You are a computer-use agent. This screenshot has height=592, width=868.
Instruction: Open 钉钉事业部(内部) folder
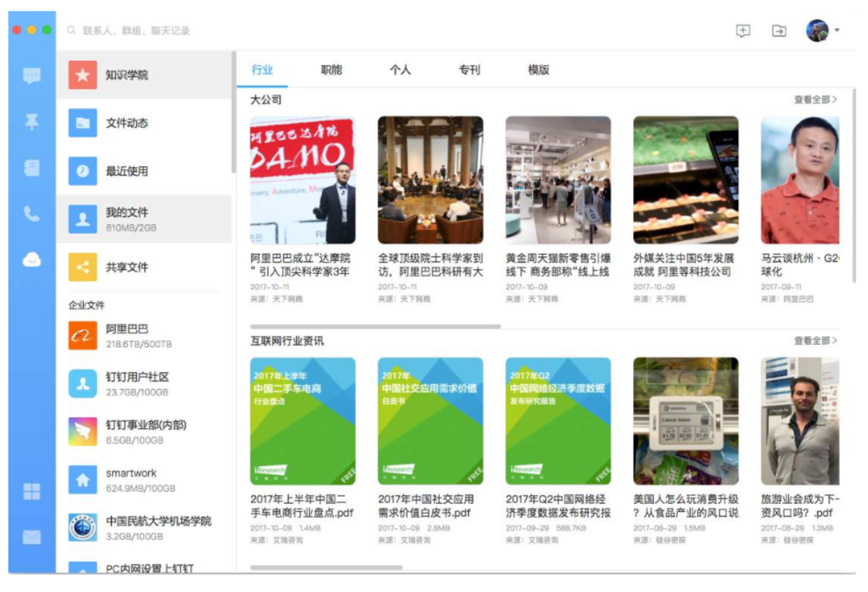tap(144, 432)
